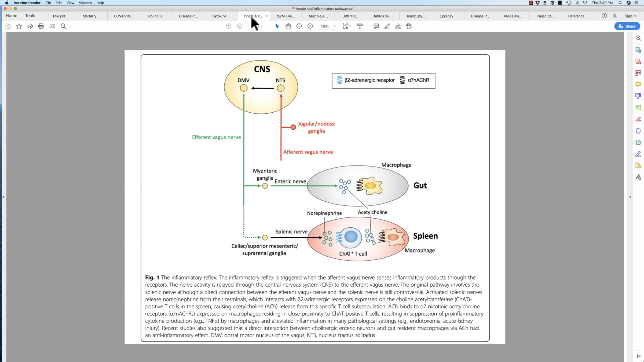Screen dimensions: 644x362
Task: Open the Export PDF tool in sidebar
Action: [638, 50]
